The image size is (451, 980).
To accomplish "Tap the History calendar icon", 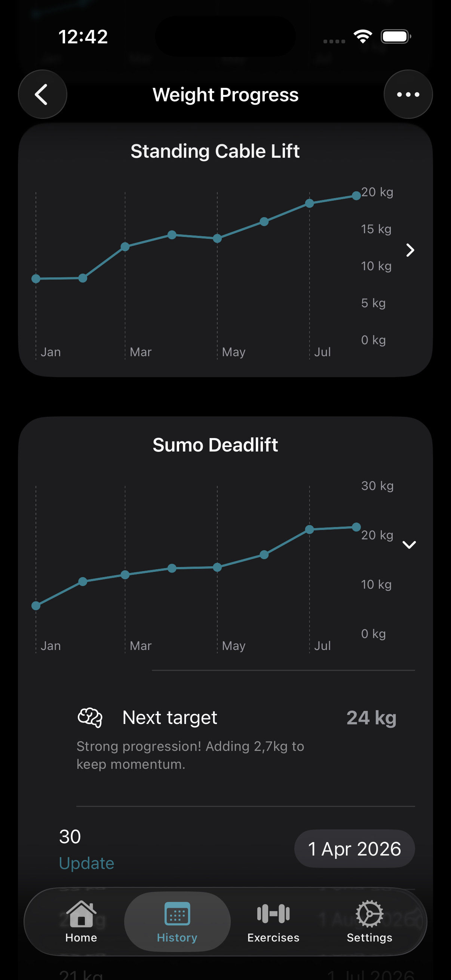I will coord(177,913).
